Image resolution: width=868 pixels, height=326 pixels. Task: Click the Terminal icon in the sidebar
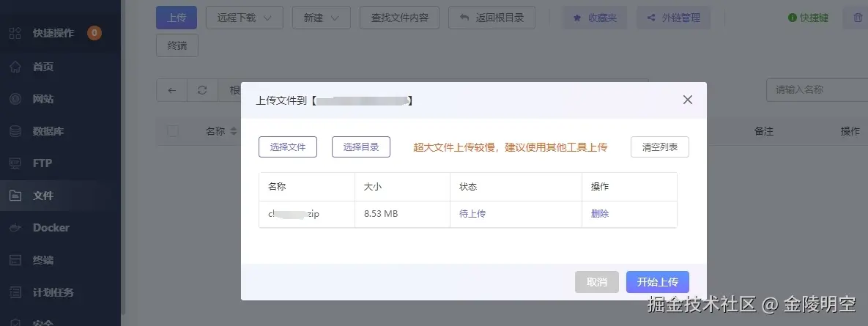click(x=15, y=259)
